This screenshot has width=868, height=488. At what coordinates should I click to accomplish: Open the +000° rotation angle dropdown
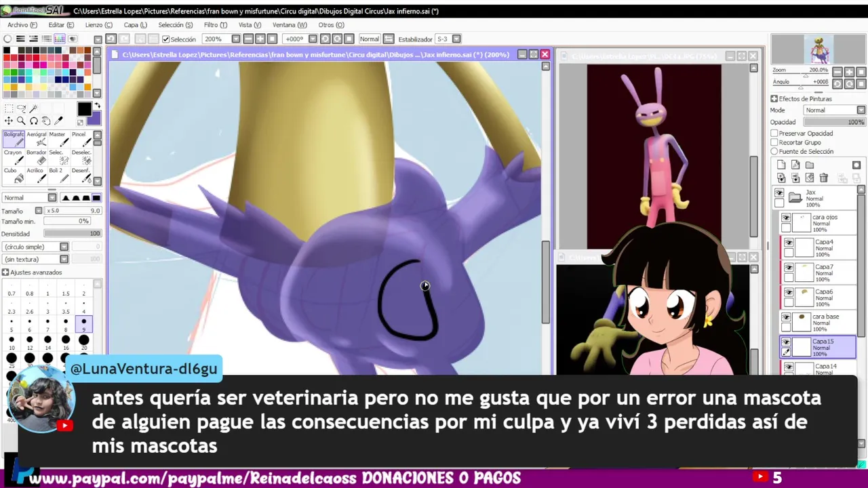pos(313,39)
